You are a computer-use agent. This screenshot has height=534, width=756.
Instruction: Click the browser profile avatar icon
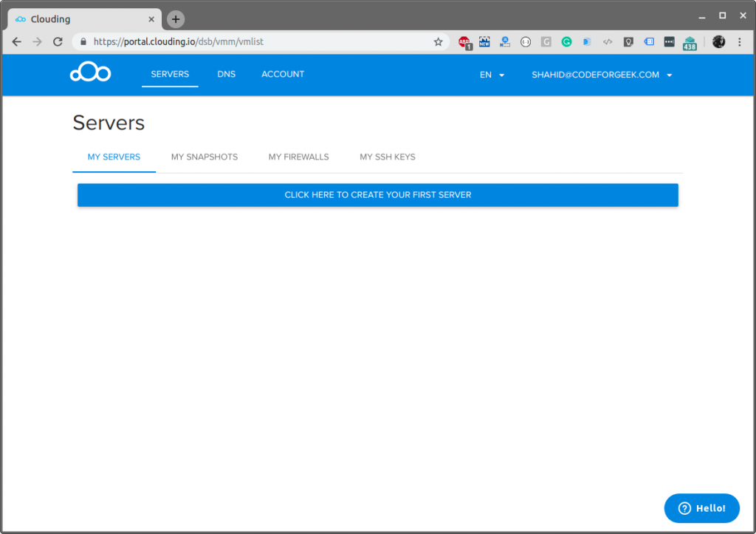[718, 42]
